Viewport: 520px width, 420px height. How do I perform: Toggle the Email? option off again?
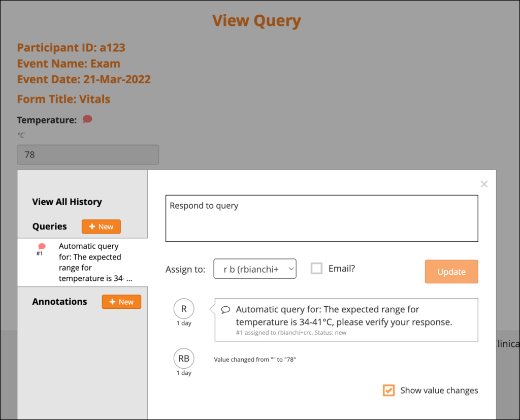coord(316,268)
